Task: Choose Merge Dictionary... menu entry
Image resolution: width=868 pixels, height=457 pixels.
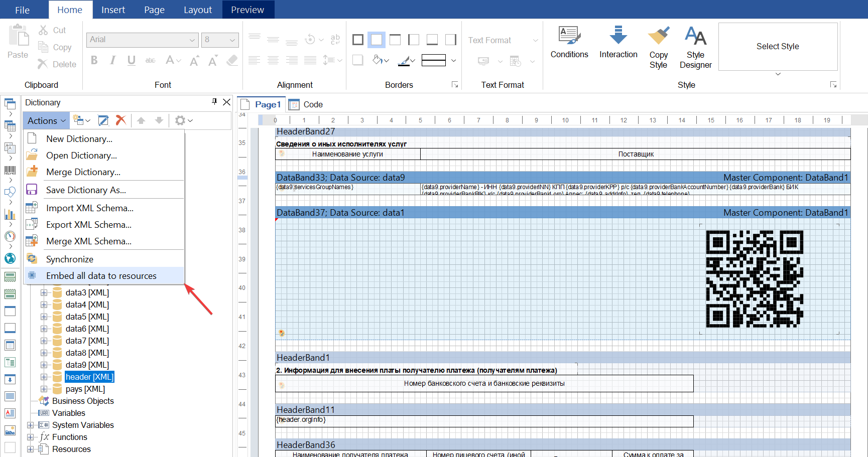Action: (x=104, y=172)
